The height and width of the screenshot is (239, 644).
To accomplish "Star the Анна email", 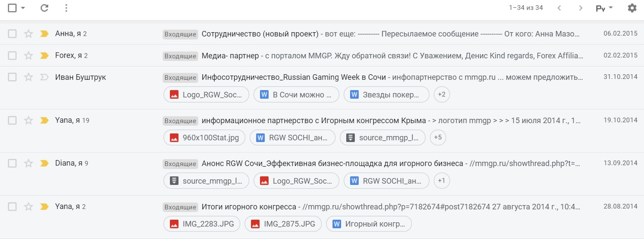I will click(x=28, y=33).
